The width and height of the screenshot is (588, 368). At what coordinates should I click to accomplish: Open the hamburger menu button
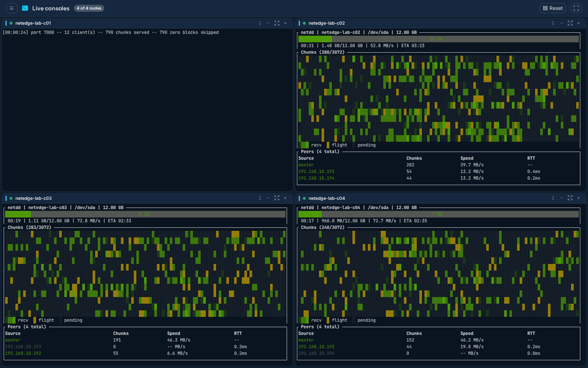point(11,8)
